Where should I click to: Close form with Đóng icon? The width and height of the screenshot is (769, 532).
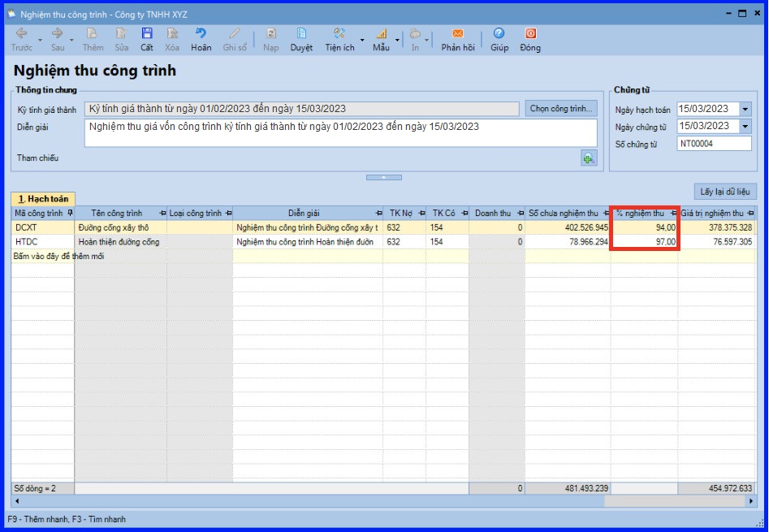(530, 33)
